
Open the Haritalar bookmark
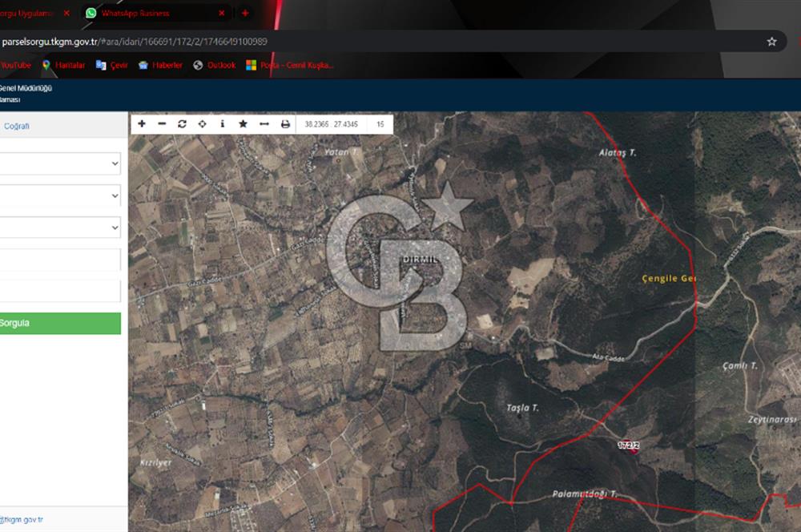pos(64,65)
